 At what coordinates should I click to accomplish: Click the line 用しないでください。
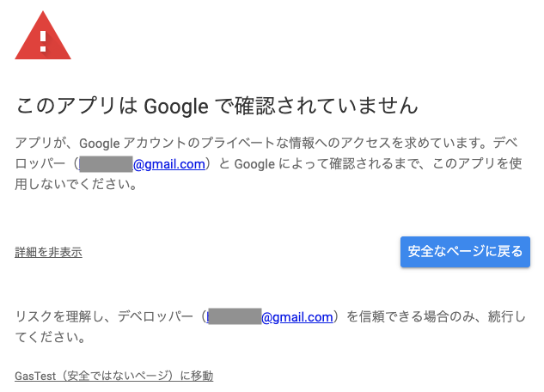tap(76, 184)
